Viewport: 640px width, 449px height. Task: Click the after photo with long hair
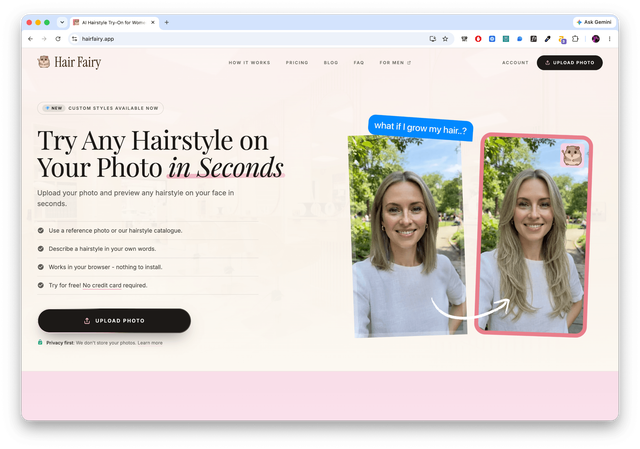(533, 234)
